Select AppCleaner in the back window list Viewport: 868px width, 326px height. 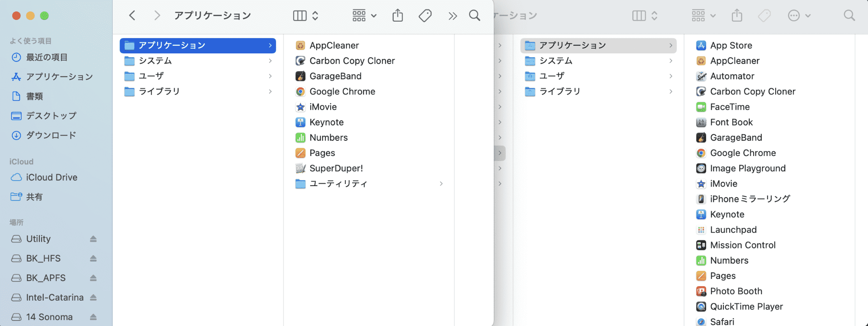pos(727,61)
